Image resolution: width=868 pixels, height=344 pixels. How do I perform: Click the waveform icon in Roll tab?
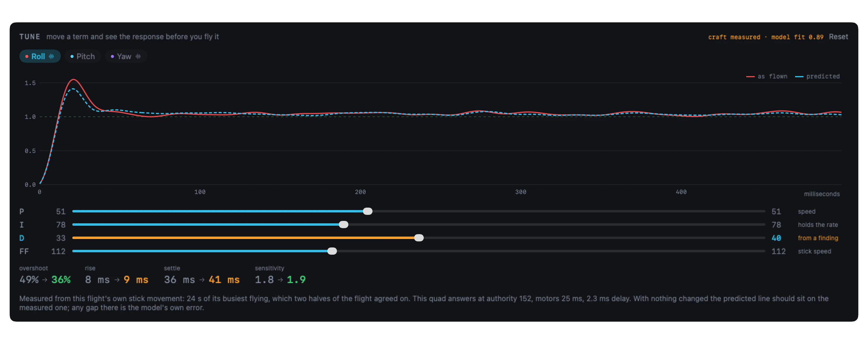[52, 56]
